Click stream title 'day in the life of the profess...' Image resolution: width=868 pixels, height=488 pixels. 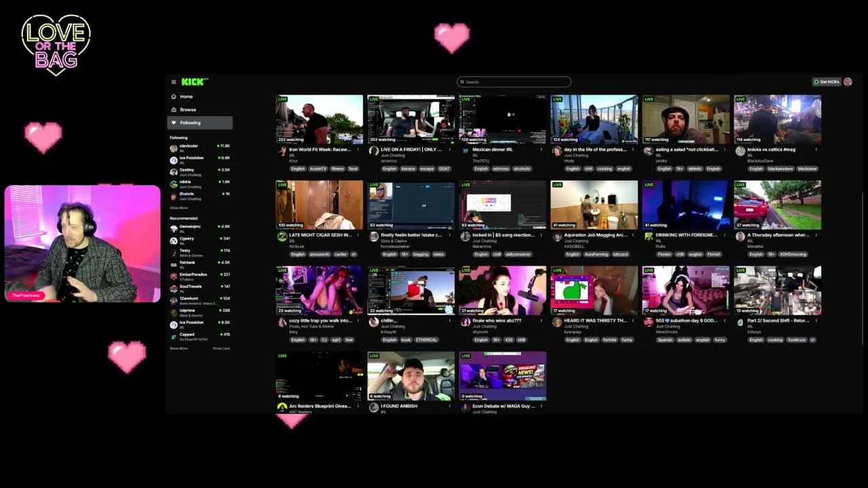tap(595, 150)
